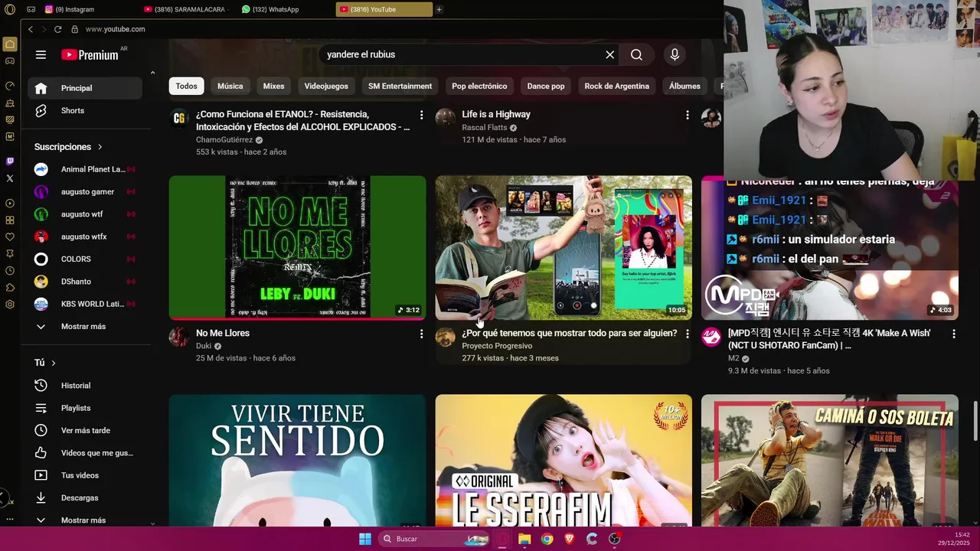Open GX Control speedometer icon
The image size is (980, 551).
pyautogui.click(x=10, y=86)
